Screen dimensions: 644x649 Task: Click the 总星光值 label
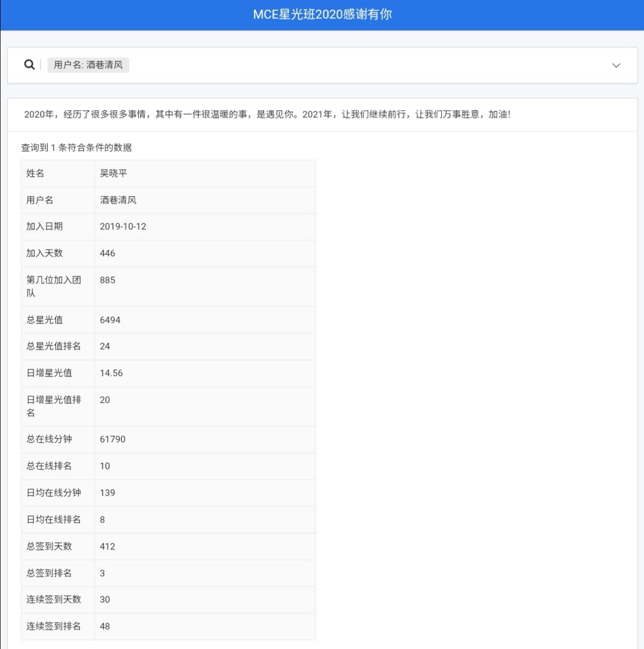coord(44,319)
